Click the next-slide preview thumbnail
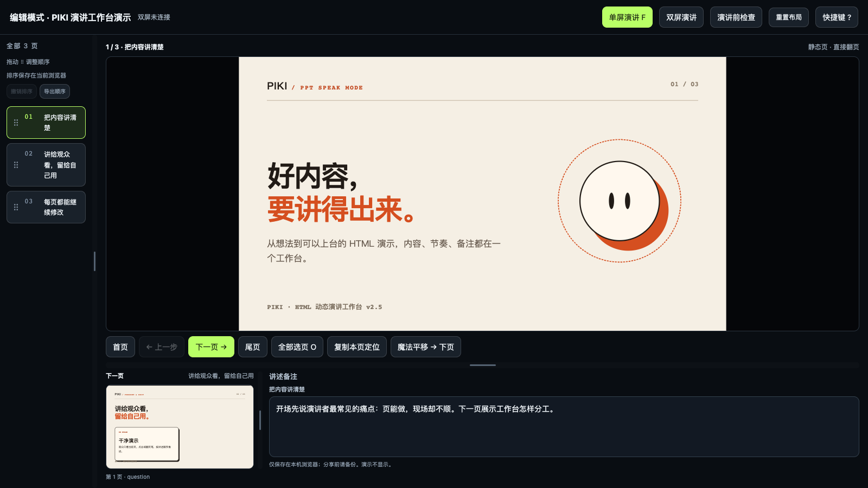 pyautogui.click(x=180, y=427)
